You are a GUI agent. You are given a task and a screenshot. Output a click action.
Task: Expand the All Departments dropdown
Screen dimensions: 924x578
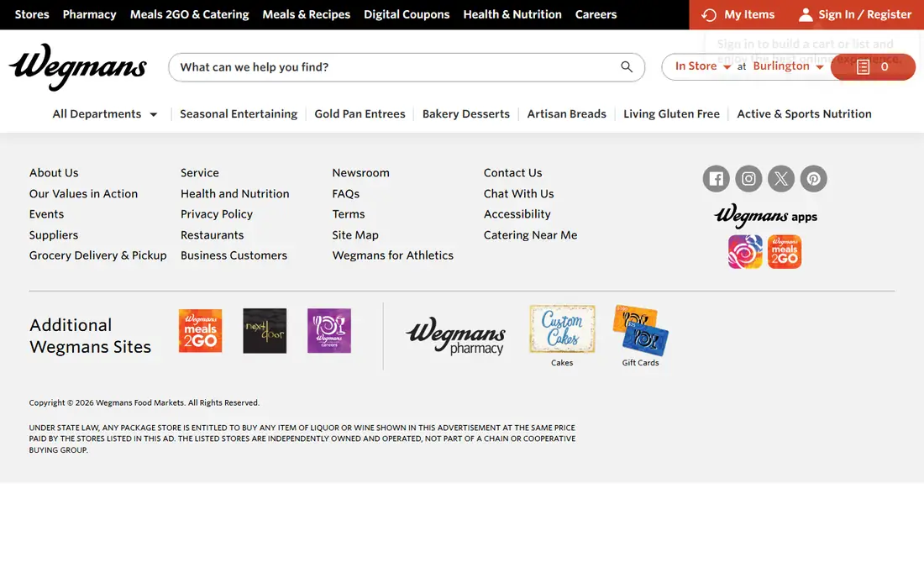coord(105,113)
